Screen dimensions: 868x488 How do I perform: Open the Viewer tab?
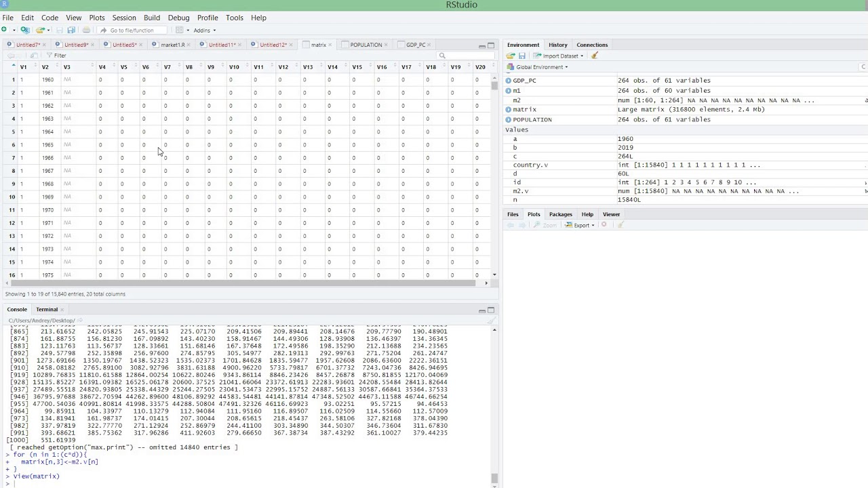[611, 214]
